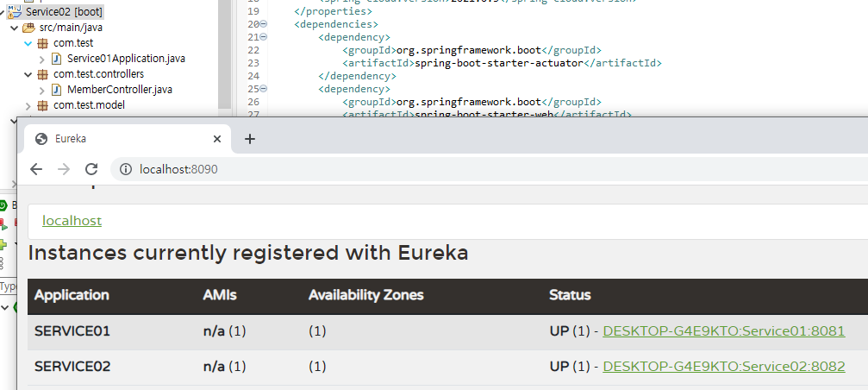868x390 pixels.
Task: Expand Service01Application.java node
Action: (x=42, y=58)
